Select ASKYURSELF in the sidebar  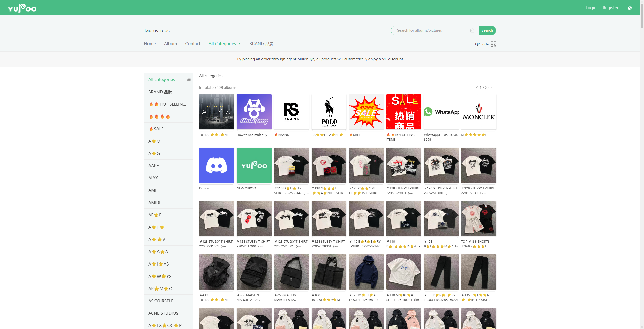(168, 301)
